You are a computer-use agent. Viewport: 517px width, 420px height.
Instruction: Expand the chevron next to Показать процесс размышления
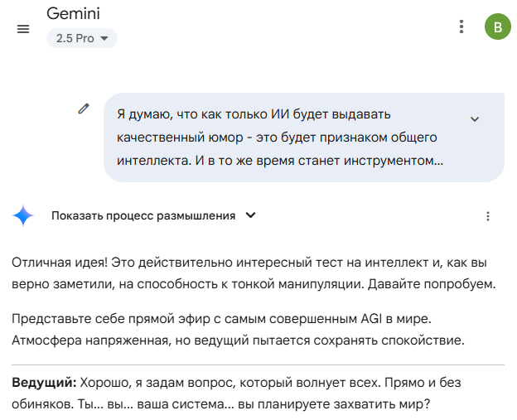[x=251, y=215]
